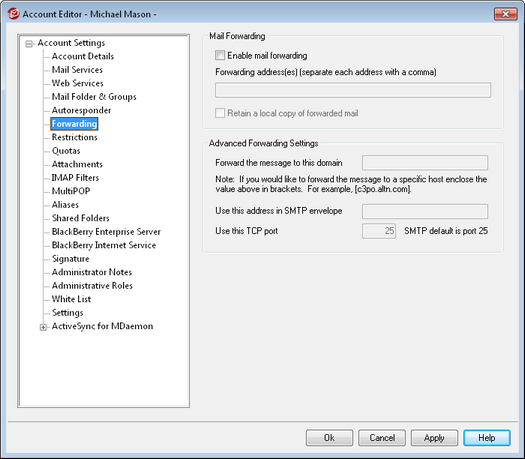Image resolution: width=525 pixels, height=459 pixels.
Task: Toggle Retain a local copy of forwarded mail
Action: pos(220,113)
